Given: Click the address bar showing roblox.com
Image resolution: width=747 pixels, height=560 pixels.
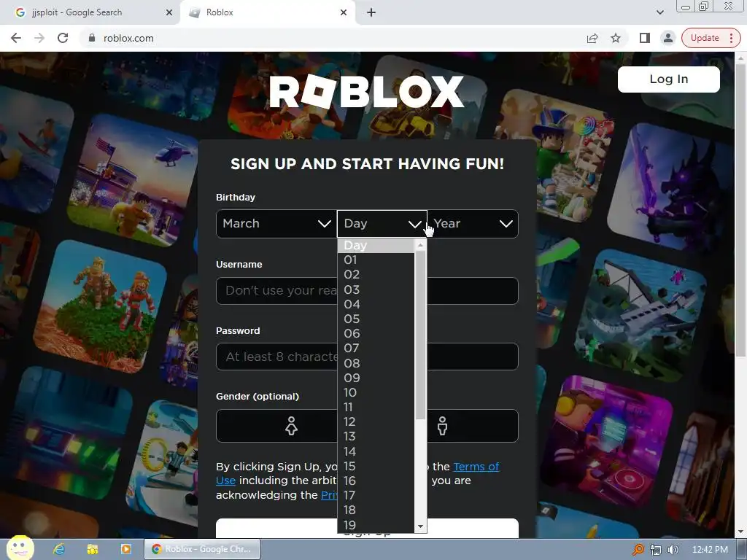Looking at the screenshot, I should (x=333, y=38).
